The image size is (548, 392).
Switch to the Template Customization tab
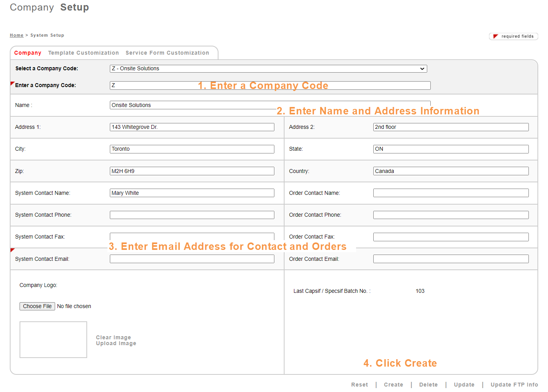(x=83, y=53)
